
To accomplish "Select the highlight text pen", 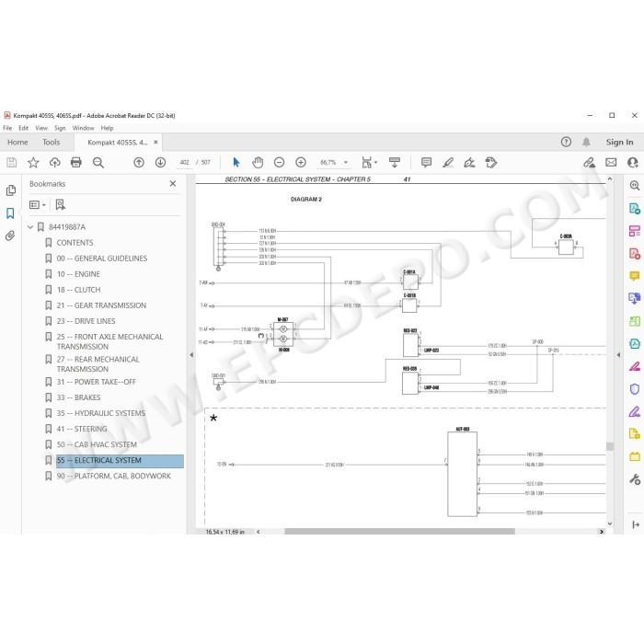I will click(448, 163).
